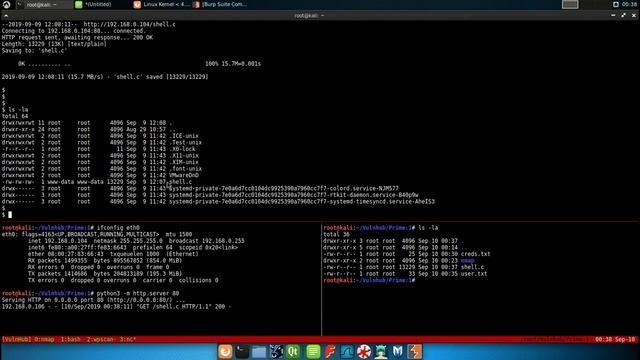Click the TX packets 1414686 line
640x360 pixels.
pyautogui.click(x=105, y=273)
